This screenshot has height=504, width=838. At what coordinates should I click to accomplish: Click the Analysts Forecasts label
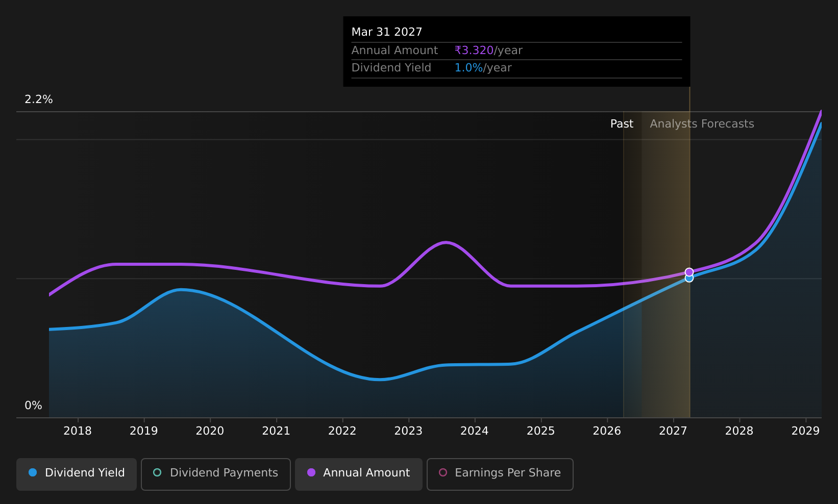tap(702, 124)
